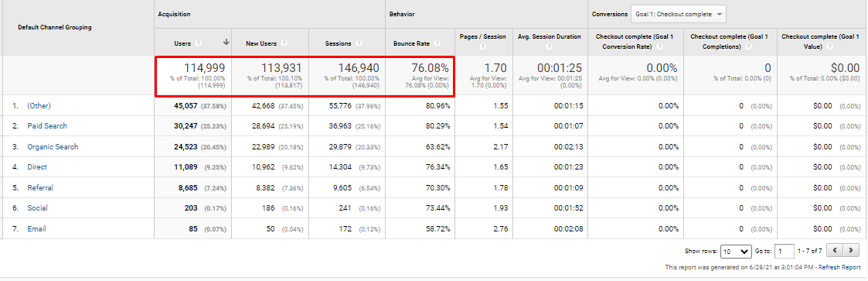
Task: Select total new users value 113,931
Action: pos(282,68)
